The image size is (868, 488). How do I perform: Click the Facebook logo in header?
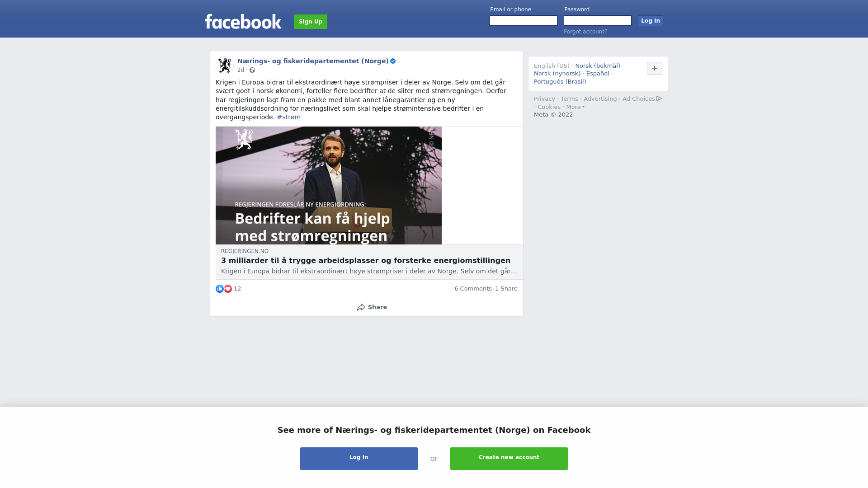(x=243, y=21)
